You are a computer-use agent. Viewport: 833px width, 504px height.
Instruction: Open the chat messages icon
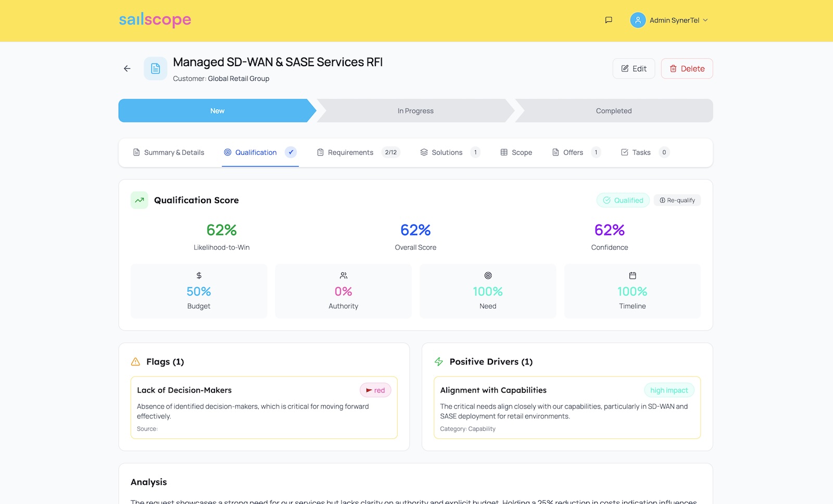click(x=608, y=20)
